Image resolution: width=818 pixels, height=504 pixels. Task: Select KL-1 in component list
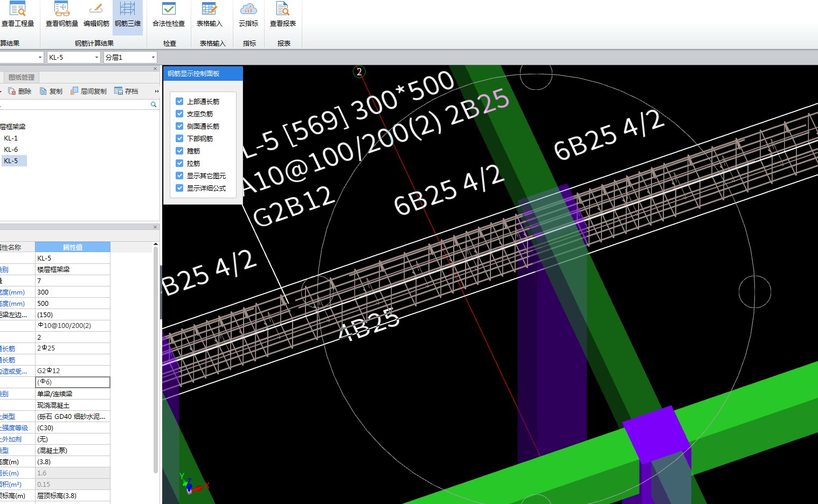pos(11,138)
